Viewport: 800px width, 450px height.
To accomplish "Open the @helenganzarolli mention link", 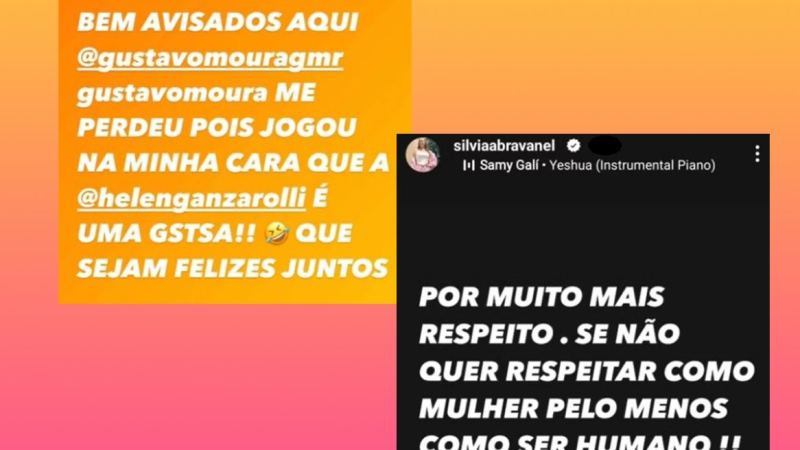I will [191, 198].
